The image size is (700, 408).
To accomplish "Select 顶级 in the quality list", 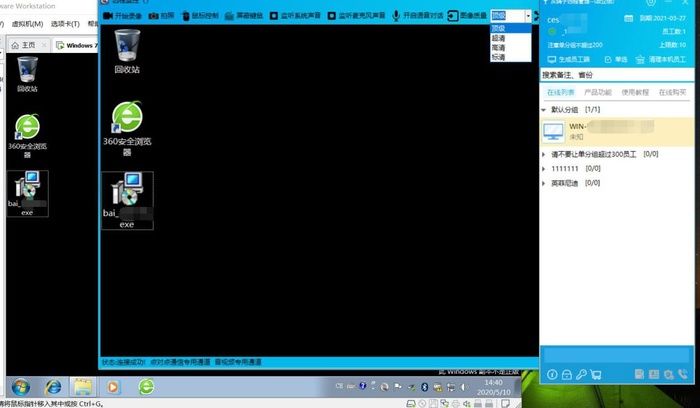I will [x=510, y=29].
